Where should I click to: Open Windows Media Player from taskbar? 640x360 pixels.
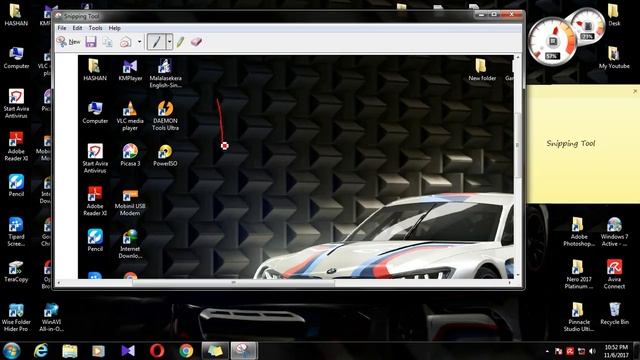click(x=98, y=351)
